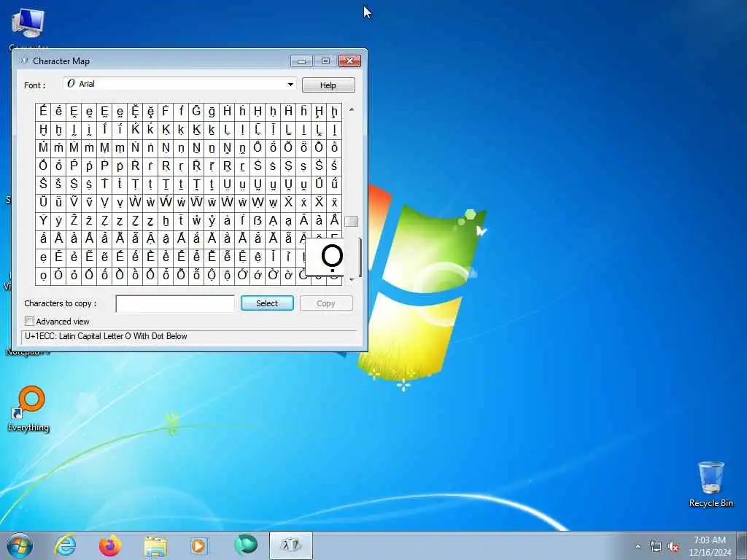Open the Windows Start menu orb
This screenshot has height=560, width=747.
pos(20,545)
